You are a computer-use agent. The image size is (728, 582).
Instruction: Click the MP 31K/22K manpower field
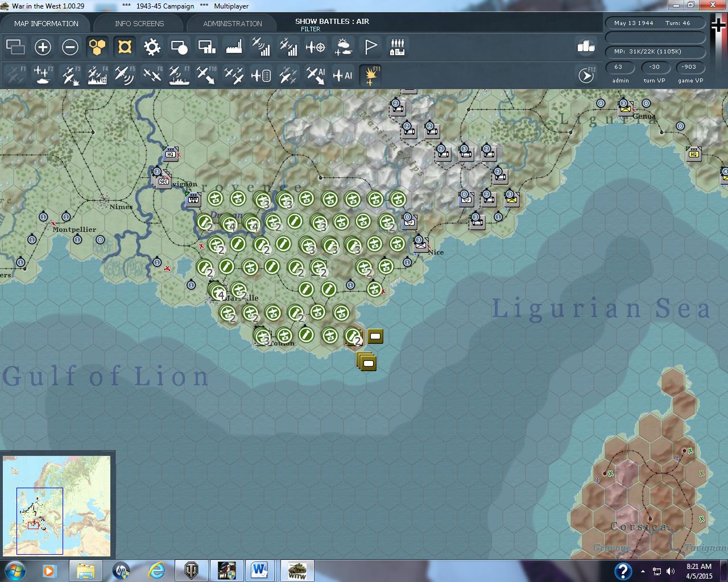(x=655, y=52)
